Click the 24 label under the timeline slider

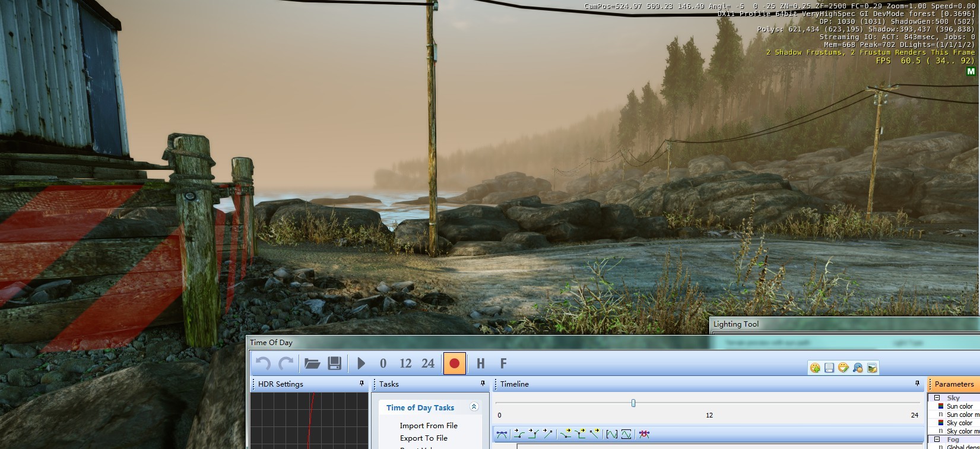[915, 415]
